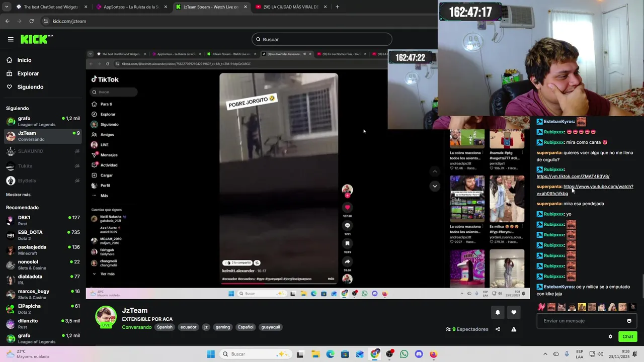Open the first grafo League of Legends channel
644x362 pixels.
click(43, 121)
